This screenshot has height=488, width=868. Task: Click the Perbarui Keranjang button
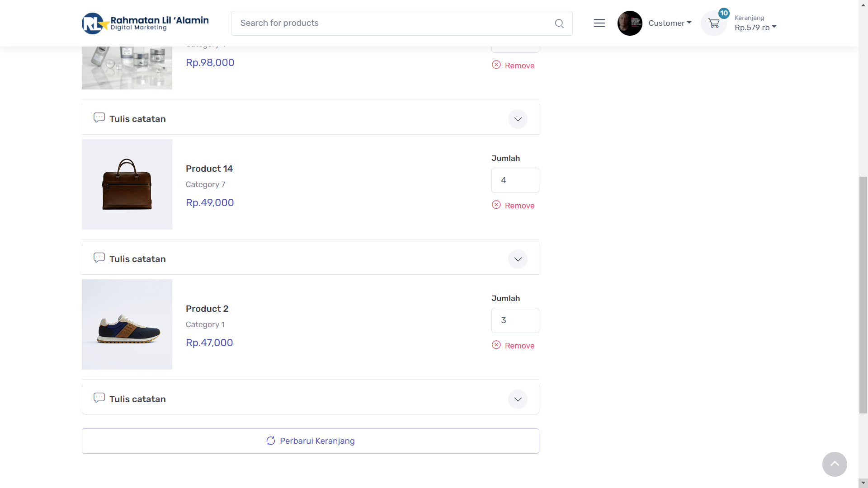pos(310,441)
